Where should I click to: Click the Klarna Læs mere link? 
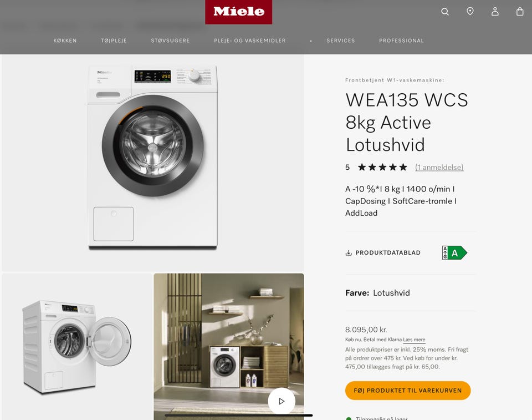click(414, 340)
